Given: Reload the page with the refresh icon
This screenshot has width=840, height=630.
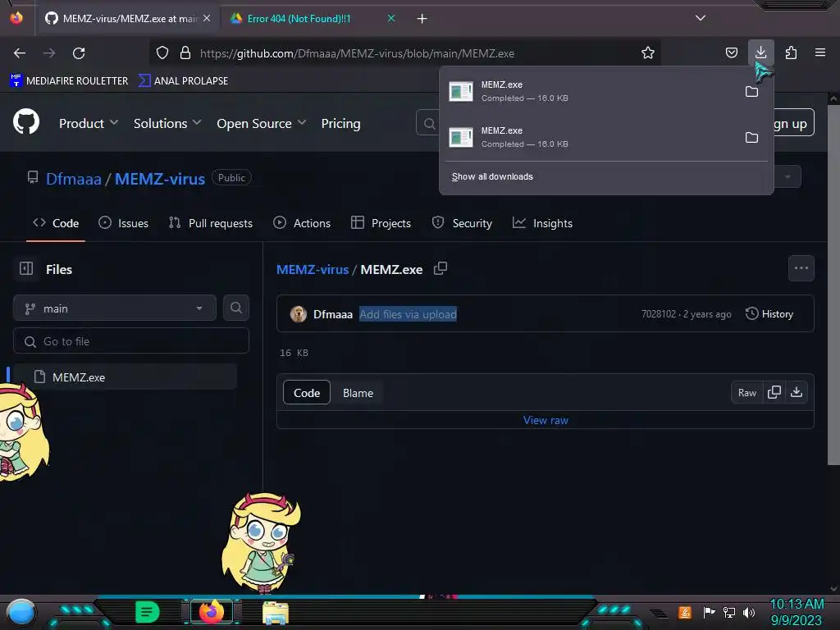Looking at the screenshot, I should pos(79,53).
